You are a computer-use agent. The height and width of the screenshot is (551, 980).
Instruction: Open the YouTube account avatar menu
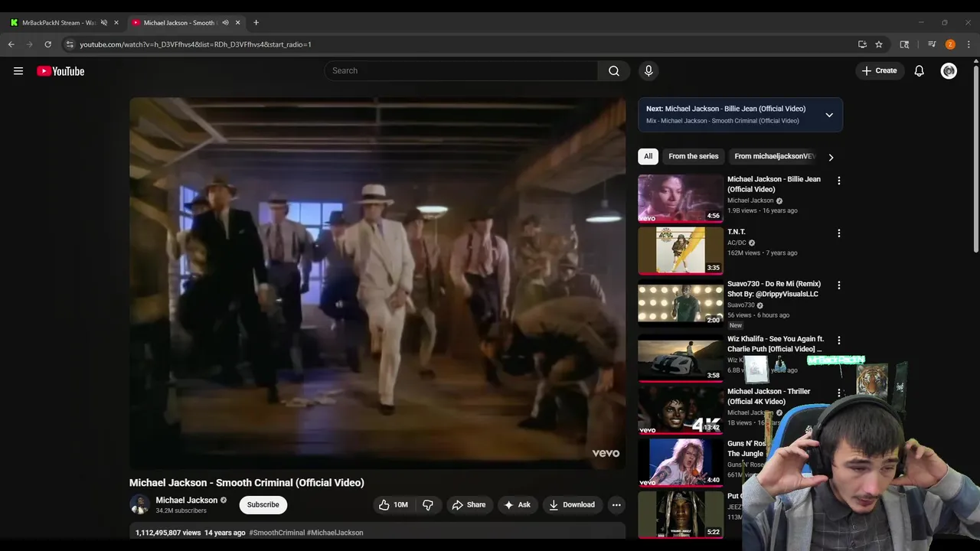[949, 70]
